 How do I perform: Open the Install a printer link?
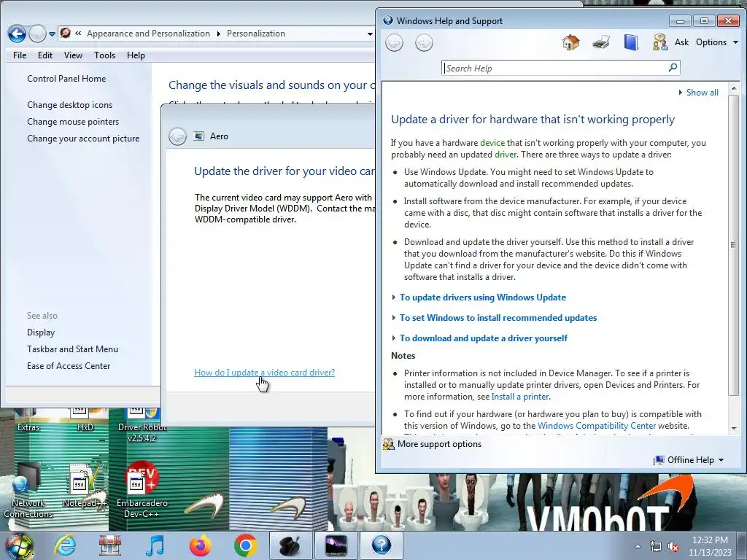[x=520, y=397]
